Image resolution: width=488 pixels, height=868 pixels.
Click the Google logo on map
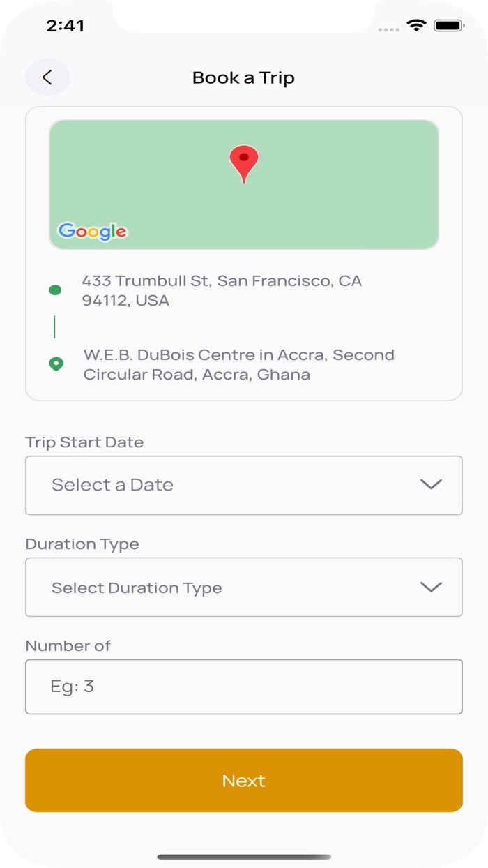point(93,232)
